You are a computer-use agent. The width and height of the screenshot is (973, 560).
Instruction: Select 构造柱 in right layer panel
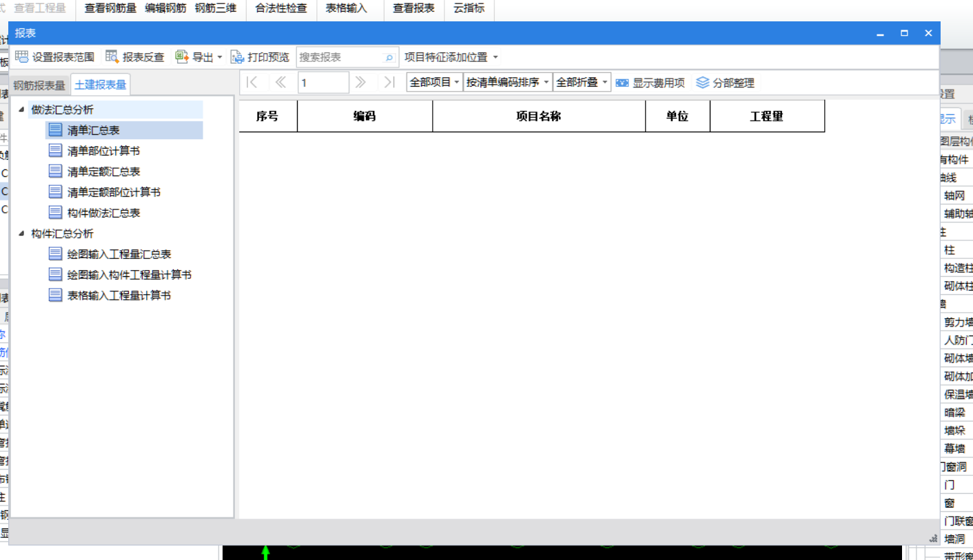click(958, 268)
